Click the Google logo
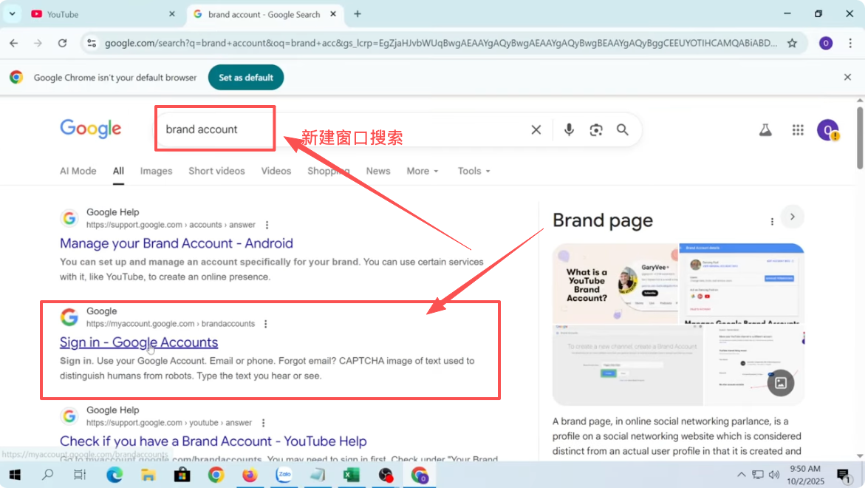This screenshot has height=491, width=868. click(91, 129)
